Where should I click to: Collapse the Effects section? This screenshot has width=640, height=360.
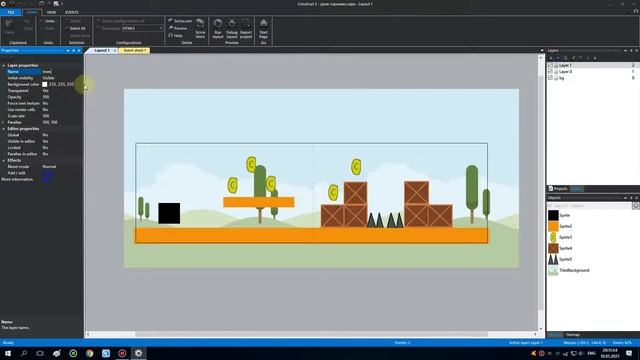point(4,160)
